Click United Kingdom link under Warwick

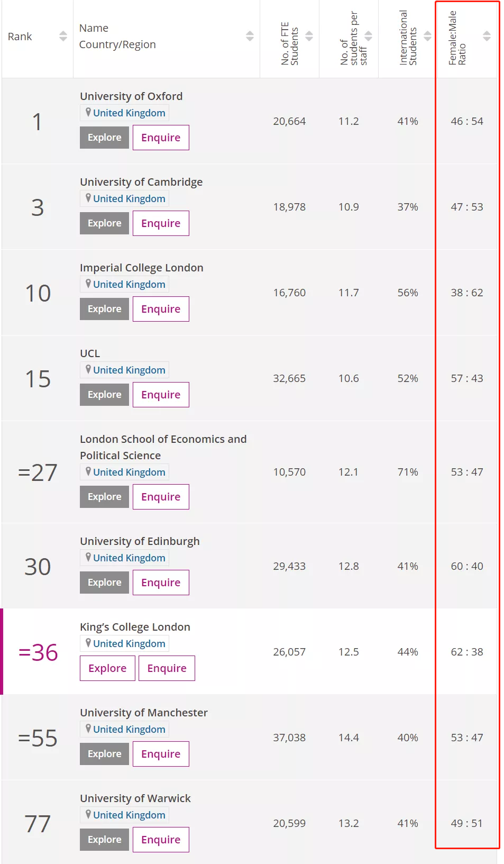(129, 815)
